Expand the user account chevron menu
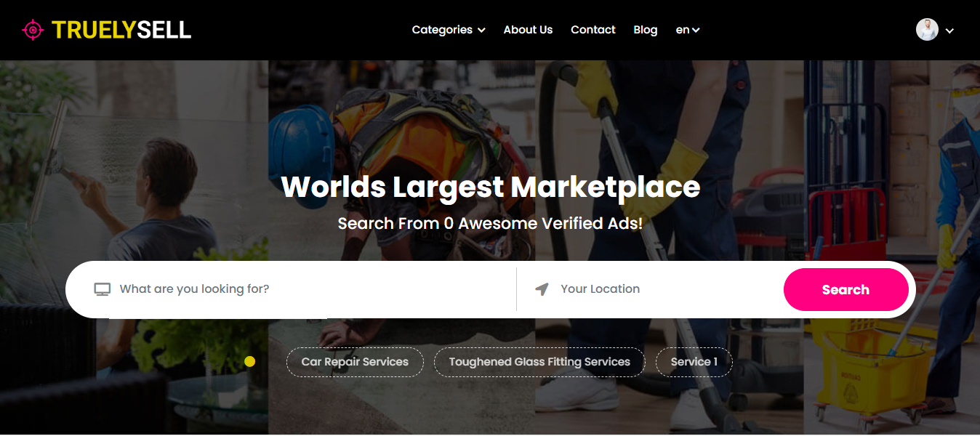 pyautogui.click(x=949, y=31)
